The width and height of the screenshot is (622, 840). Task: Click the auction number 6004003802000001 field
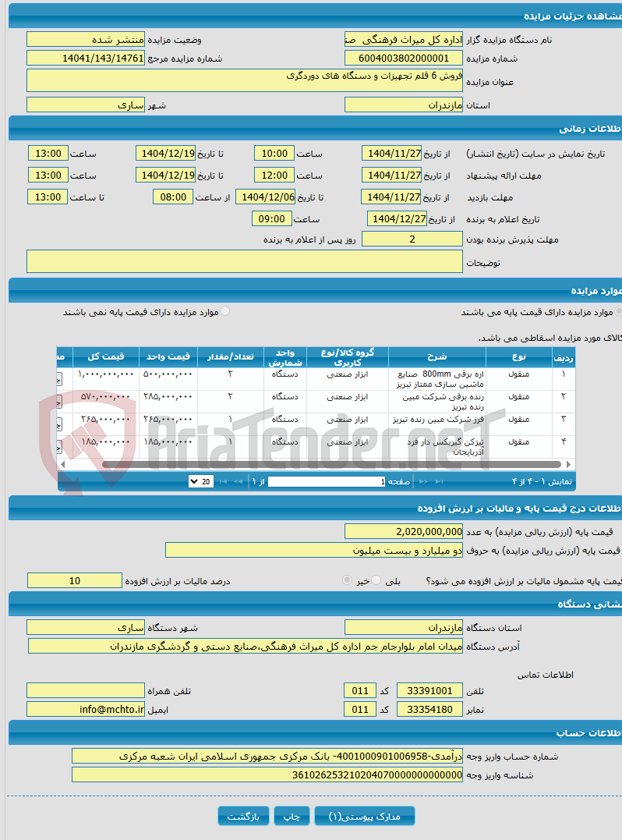404,58
